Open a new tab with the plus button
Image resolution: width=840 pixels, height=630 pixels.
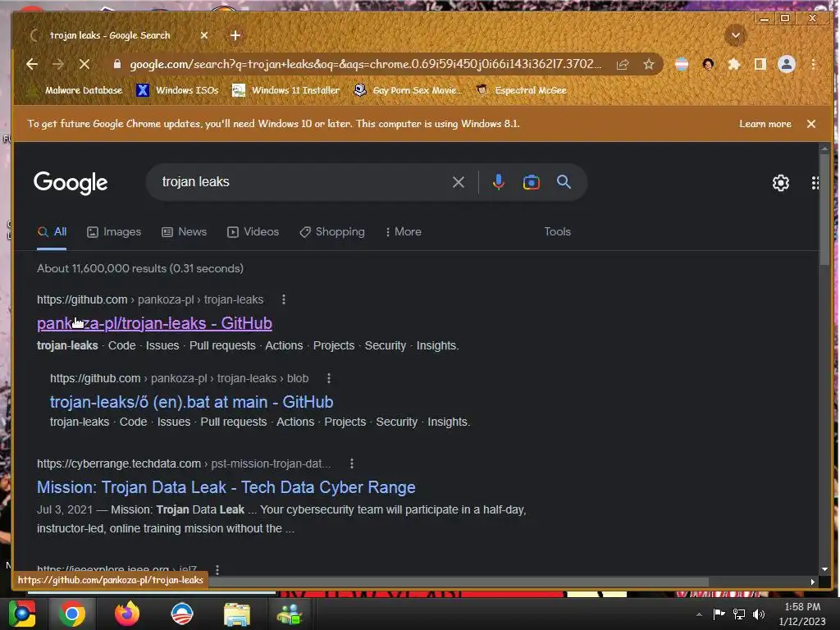click(235, 35)
